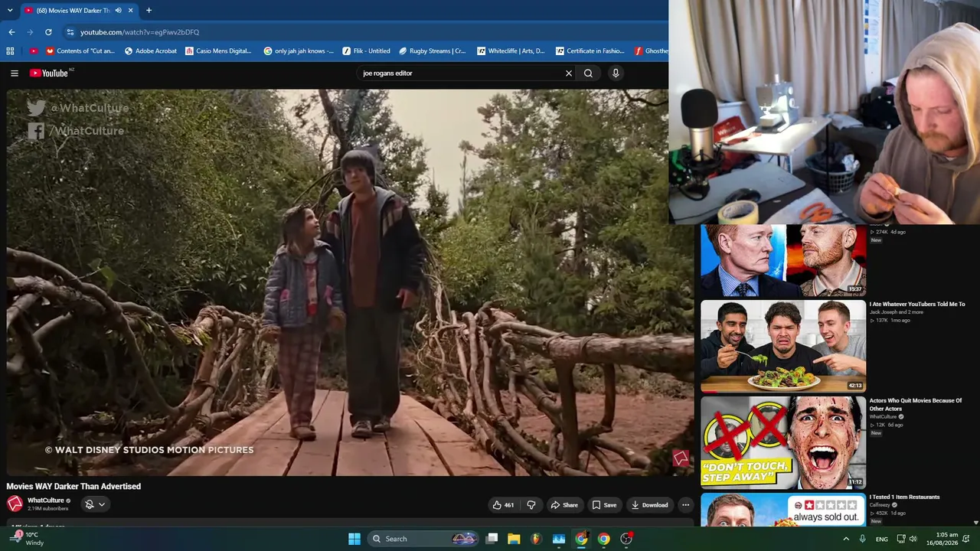This screenshot has height=551, width=980.
Task: Open FL Studio from the taskbar
Action: pos(536,539)
